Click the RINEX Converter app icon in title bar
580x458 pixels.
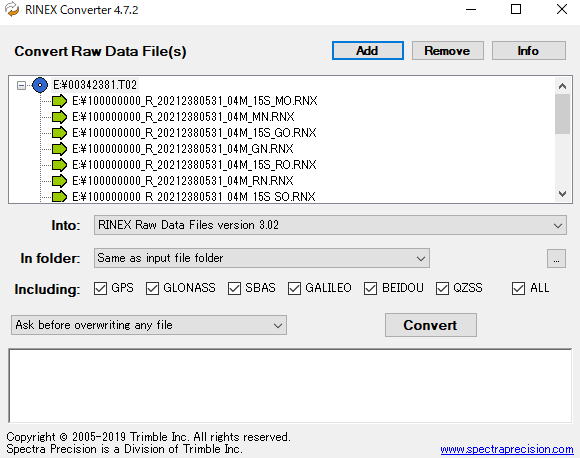[12, 10]
